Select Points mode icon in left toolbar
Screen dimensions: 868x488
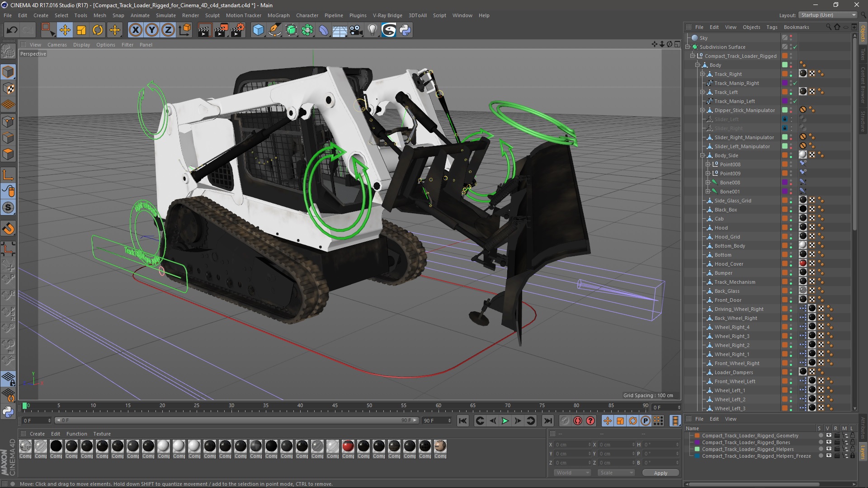click(8, 122)
